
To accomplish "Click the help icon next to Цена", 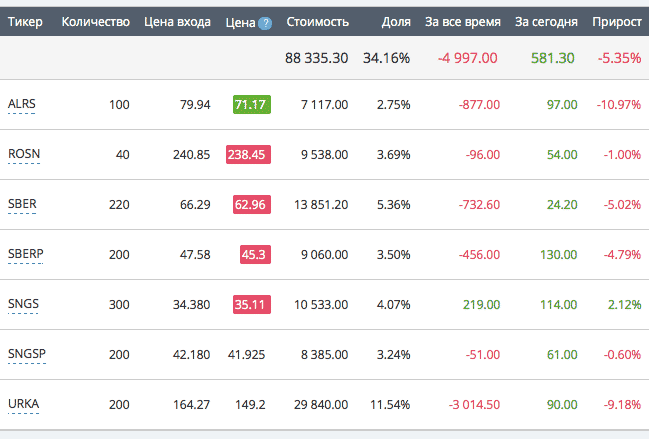I will tap(265, 23).
